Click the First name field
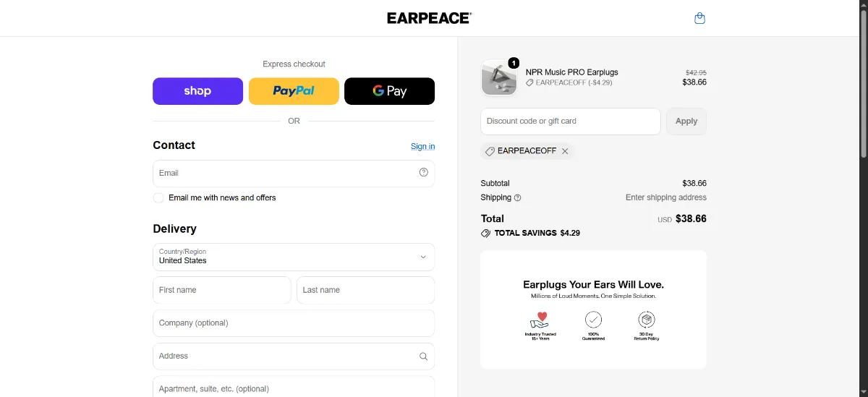 222,290
